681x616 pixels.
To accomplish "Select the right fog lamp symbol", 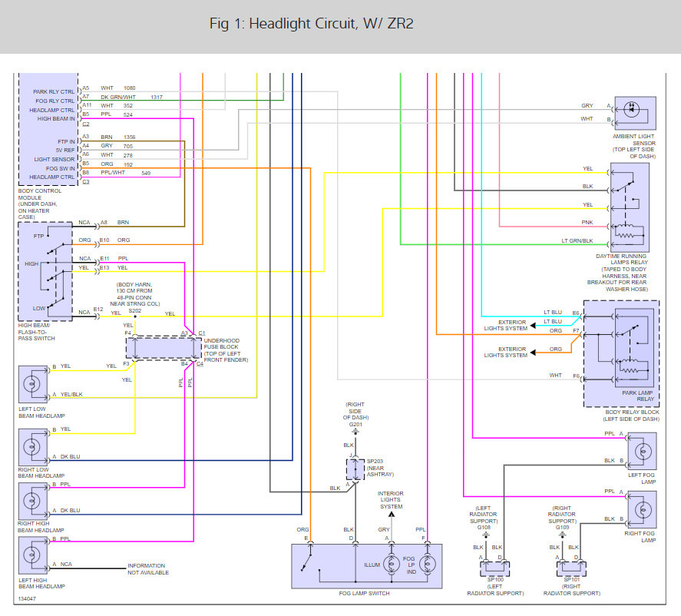I will pyautogui.click(x=643, y=509).
